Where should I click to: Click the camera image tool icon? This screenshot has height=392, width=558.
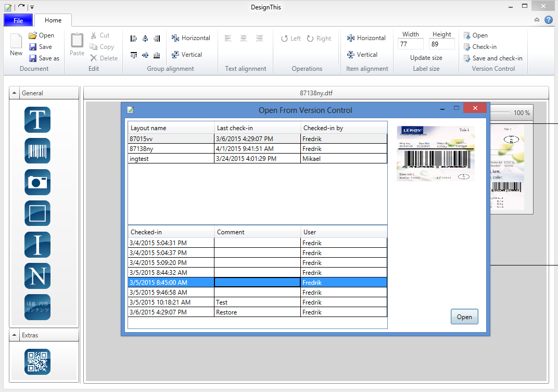(37, 182)
